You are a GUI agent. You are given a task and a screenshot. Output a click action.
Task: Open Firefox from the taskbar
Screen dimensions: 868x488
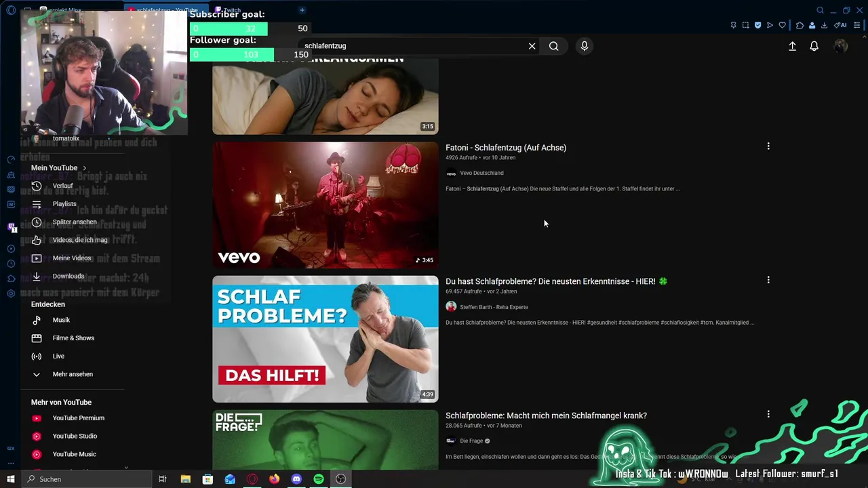[274, 479]
